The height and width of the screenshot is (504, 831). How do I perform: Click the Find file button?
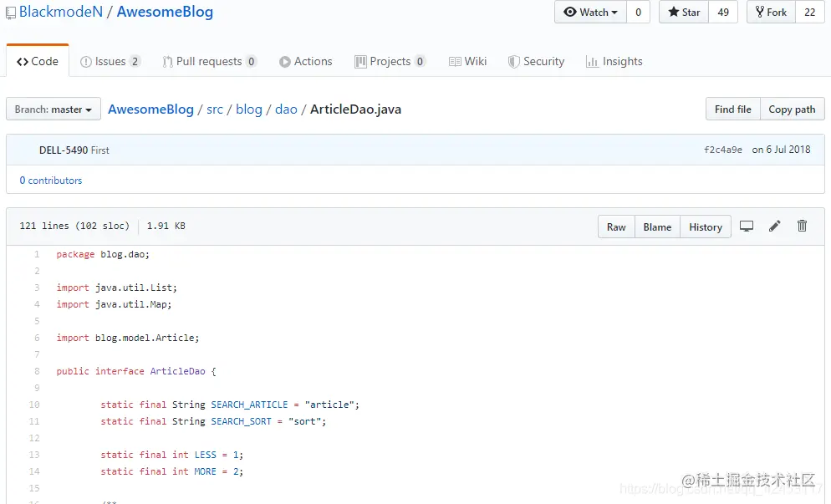click(x=733, y=109)
